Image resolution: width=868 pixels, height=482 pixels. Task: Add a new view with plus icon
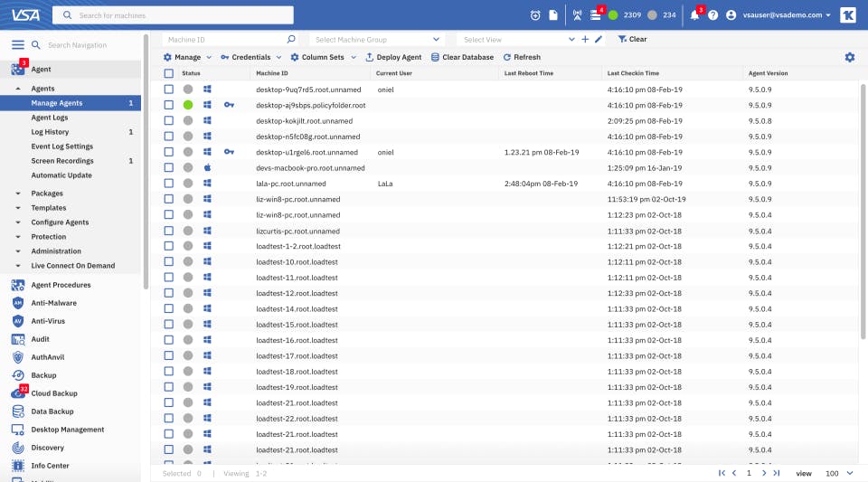click(x=585, y=40)
